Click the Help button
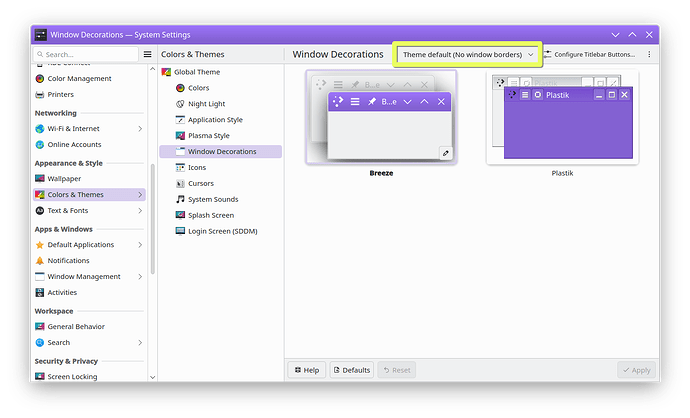This screenshot has width=690, height=418. click(307, 370)
